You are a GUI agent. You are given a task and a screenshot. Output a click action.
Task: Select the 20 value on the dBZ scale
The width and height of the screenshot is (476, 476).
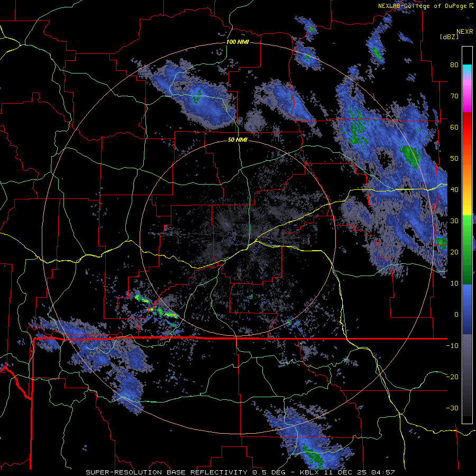[454, 252]
